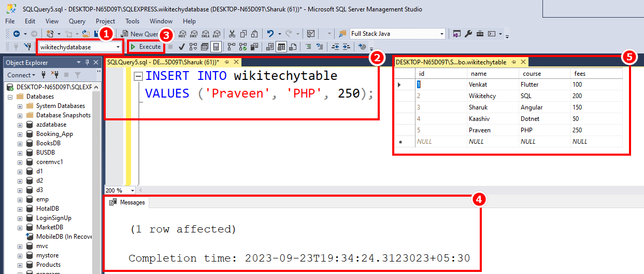Open the wikitechydatabase database dropdown

(x=119, y=47)
